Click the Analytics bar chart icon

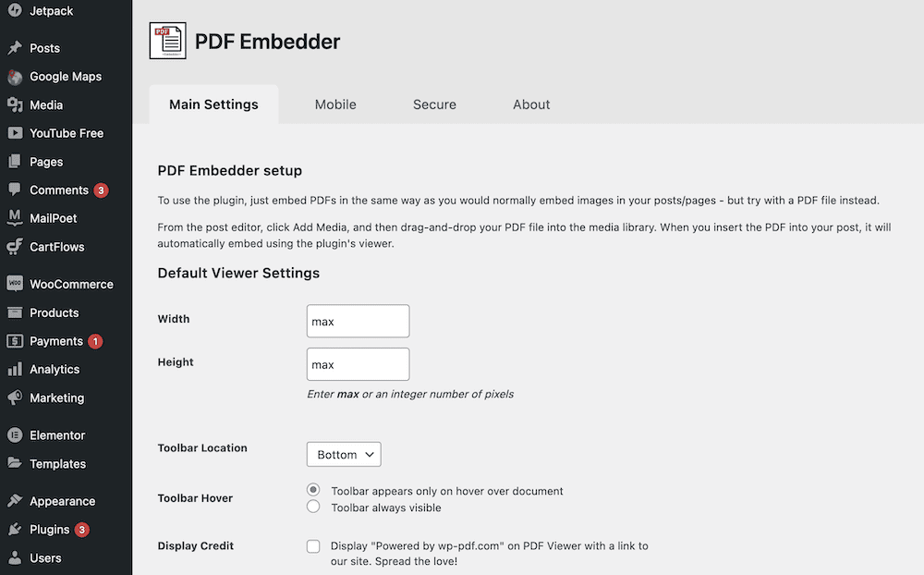[x=15, y=369]
